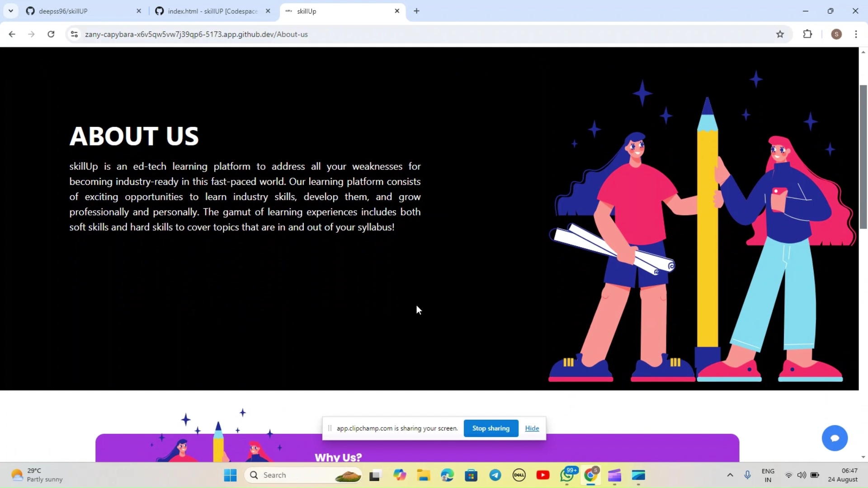This screenshot has width=868, height=488.
Task: Open site information icon in address bar
Action: (75, 34)
